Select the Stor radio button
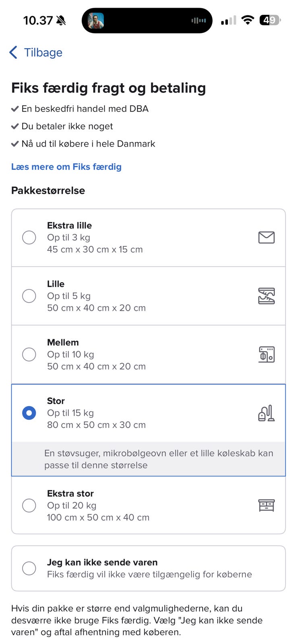 tap(29, 413)
